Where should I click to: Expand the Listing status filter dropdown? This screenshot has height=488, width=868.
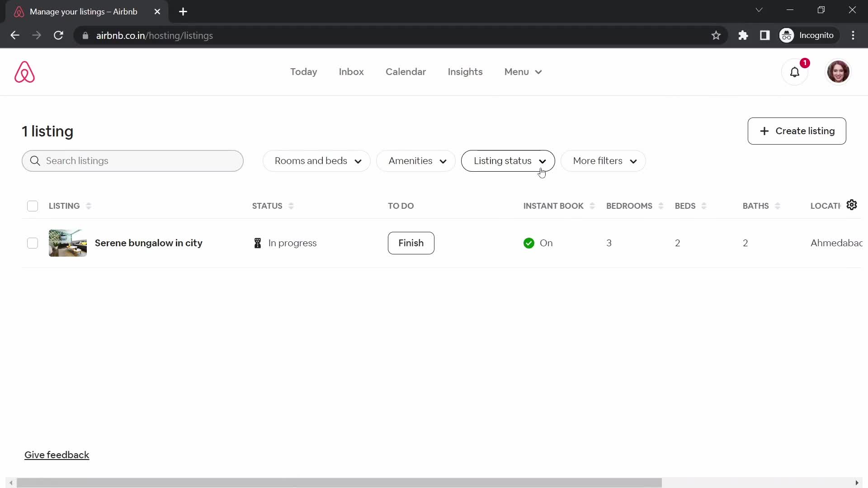click(508, 161)
